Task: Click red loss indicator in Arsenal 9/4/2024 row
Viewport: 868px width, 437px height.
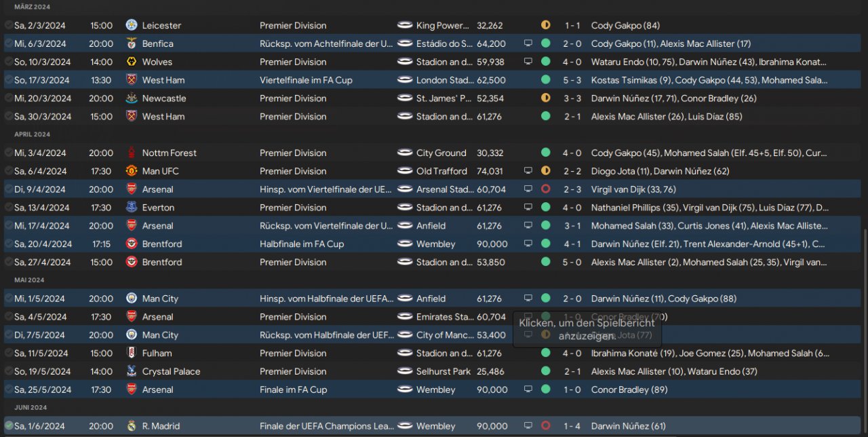Action: (546, 189)
